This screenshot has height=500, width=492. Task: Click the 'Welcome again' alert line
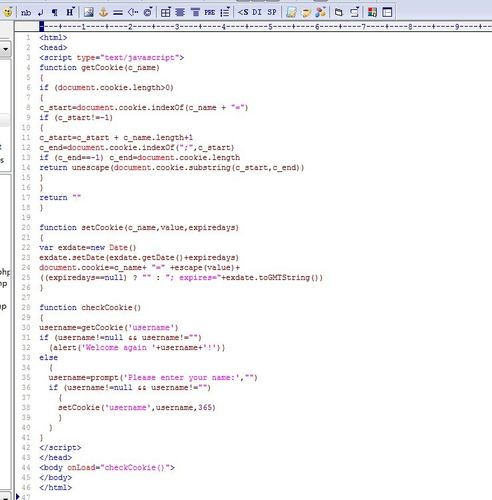pyautogui.click(x=137, y=348)
